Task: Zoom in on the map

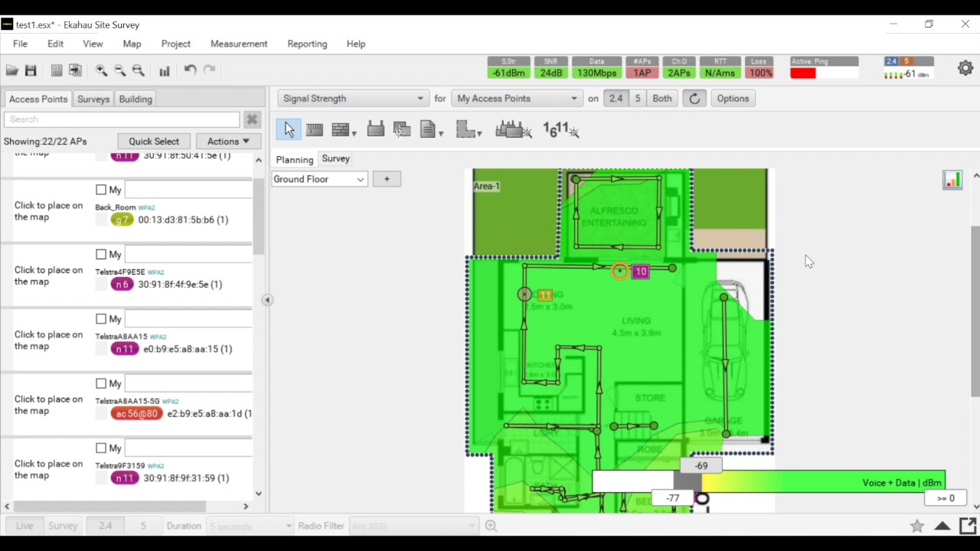Action: tap(101, 70)
